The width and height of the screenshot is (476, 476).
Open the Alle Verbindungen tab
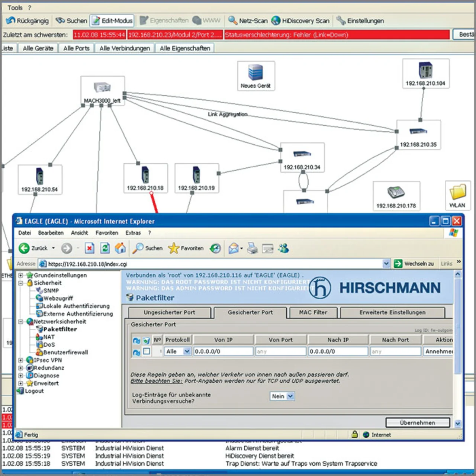pyautogui.click(x=125, y=48)
